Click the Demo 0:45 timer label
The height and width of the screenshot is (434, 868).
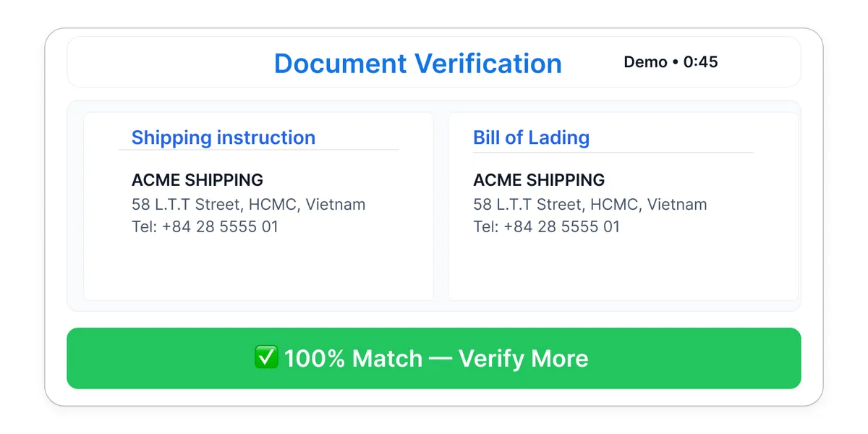pyautogui.click(x=671, y=62)
